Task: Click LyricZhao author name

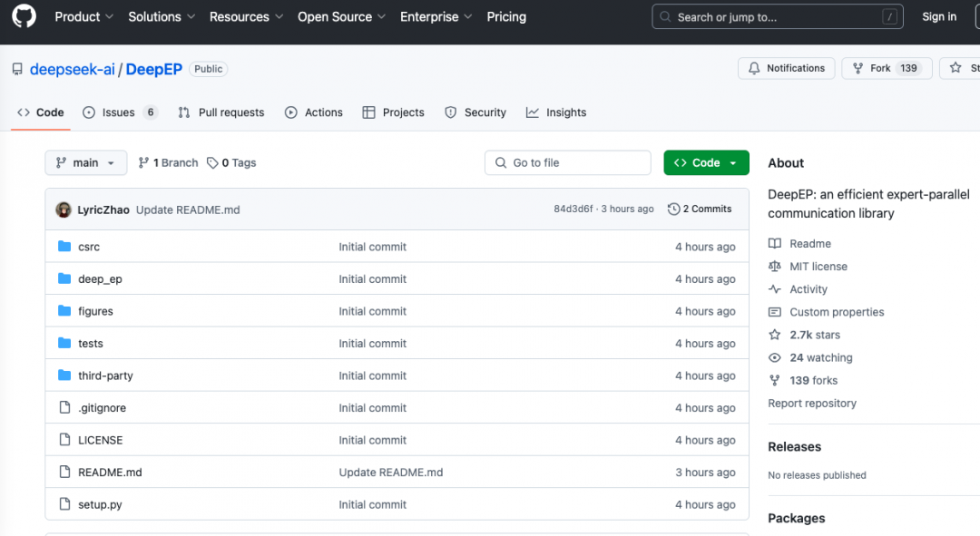Action: [103, 210]
